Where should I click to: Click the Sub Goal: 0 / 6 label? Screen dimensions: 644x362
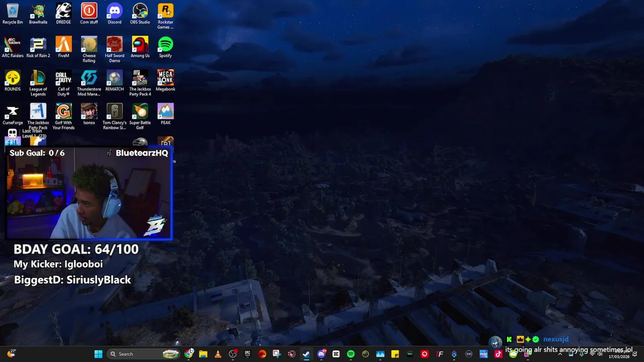tap(37, 153)
